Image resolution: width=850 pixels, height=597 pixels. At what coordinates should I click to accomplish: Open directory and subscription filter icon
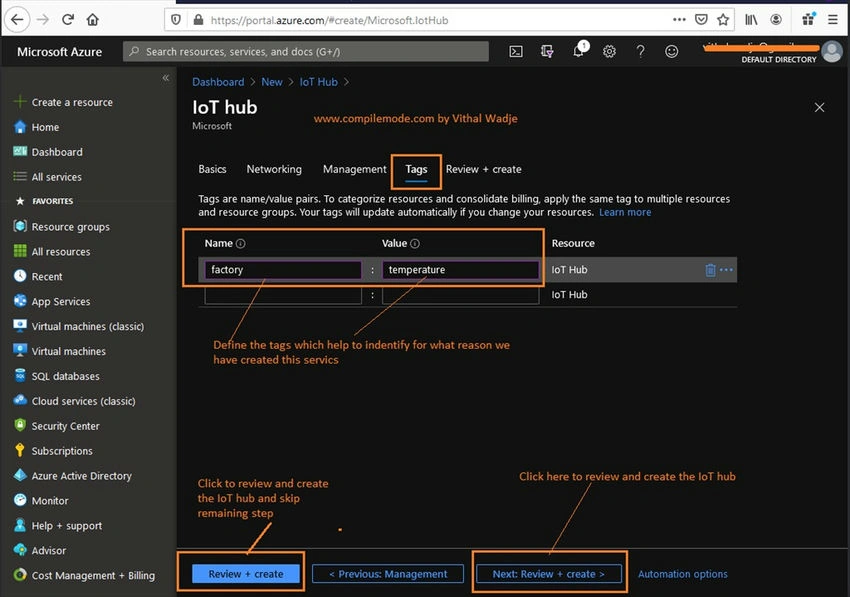(x=547, y=52)
